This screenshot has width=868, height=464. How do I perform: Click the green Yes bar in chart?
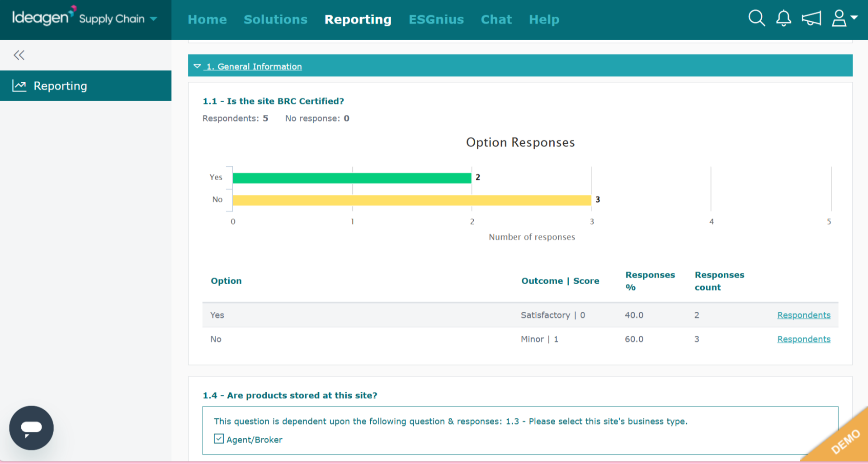pyautogui.click(x=352, y=178)
